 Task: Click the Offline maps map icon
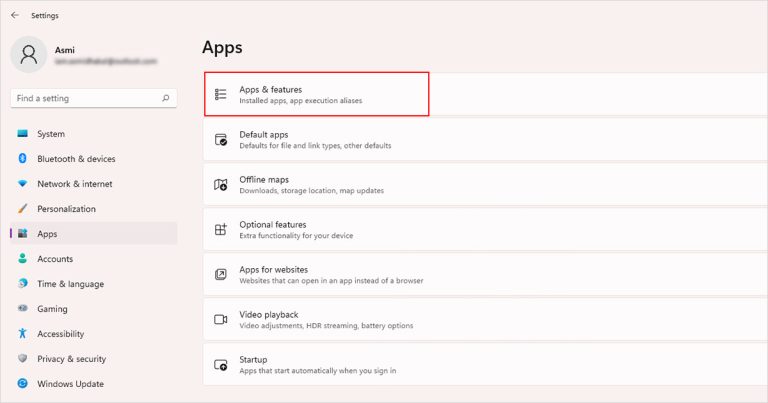click(221, 185)
